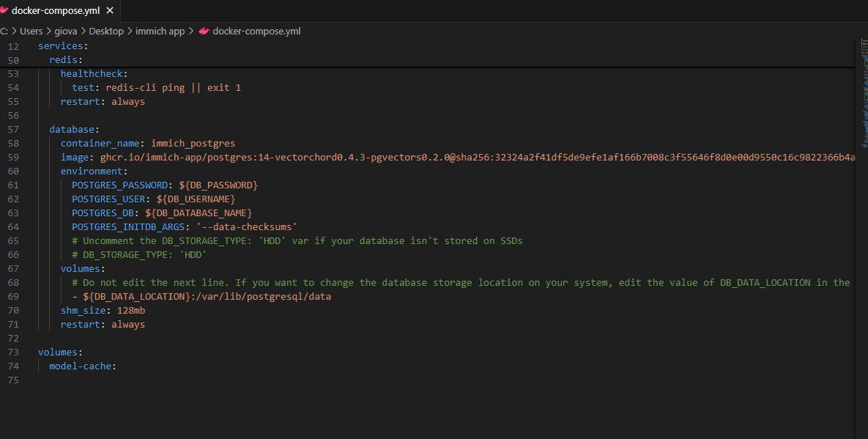Click the C: drive breadcrumb
This screenshot has height=439, width=868.
pos(4,31)
